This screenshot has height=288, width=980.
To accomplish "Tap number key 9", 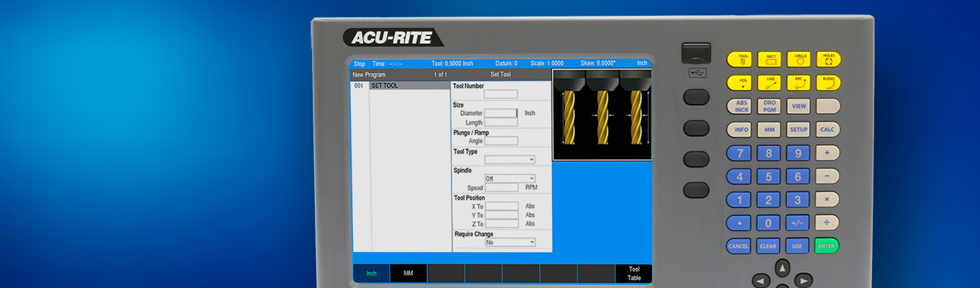I will point(798,153).
